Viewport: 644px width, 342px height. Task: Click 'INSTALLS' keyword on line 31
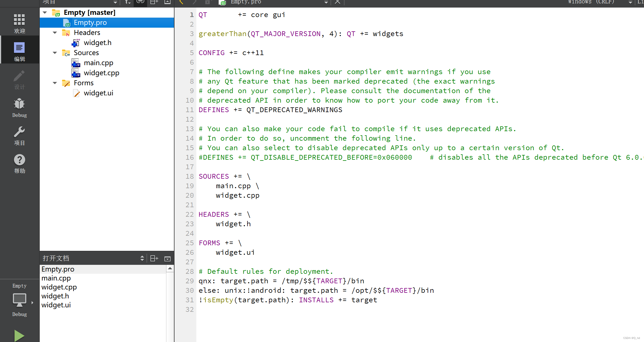316,300
